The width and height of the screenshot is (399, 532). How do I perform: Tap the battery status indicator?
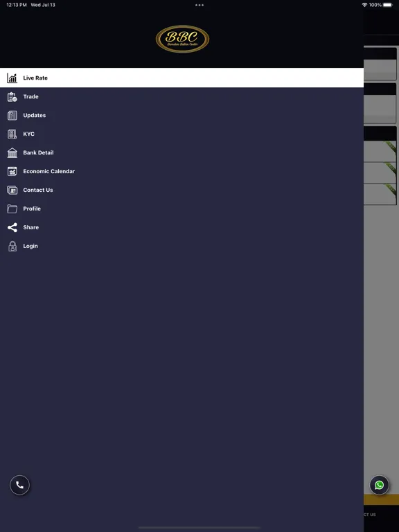(388, 5)
